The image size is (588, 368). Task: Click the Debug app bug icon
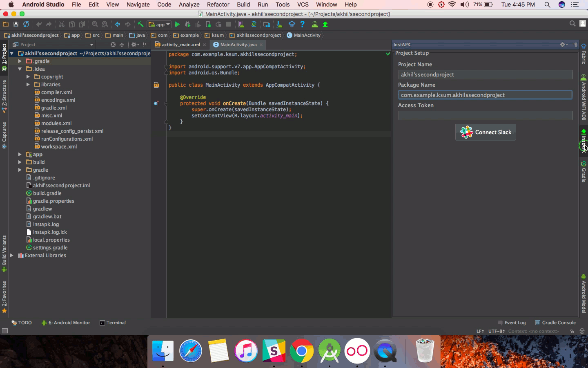(188, 25)
